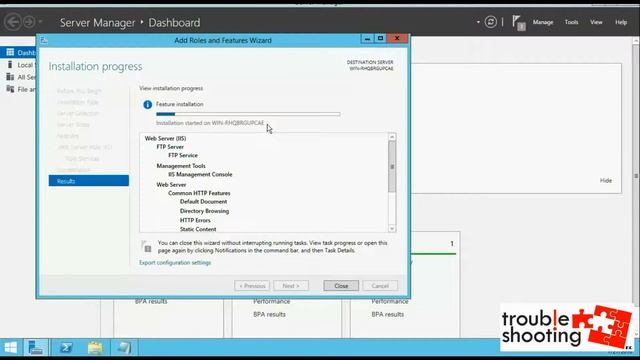Click the Feature installation info icon
640x360 pixels.
click(147, 104)
